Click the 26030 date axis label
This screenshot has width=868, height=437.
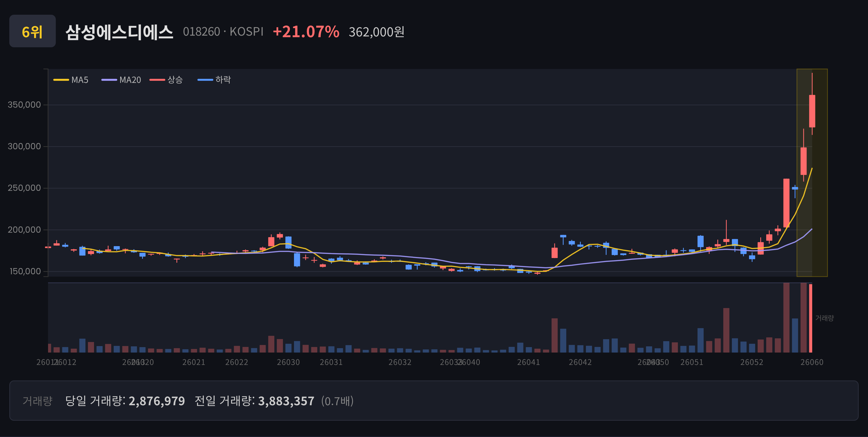click(x=288, y=362)
